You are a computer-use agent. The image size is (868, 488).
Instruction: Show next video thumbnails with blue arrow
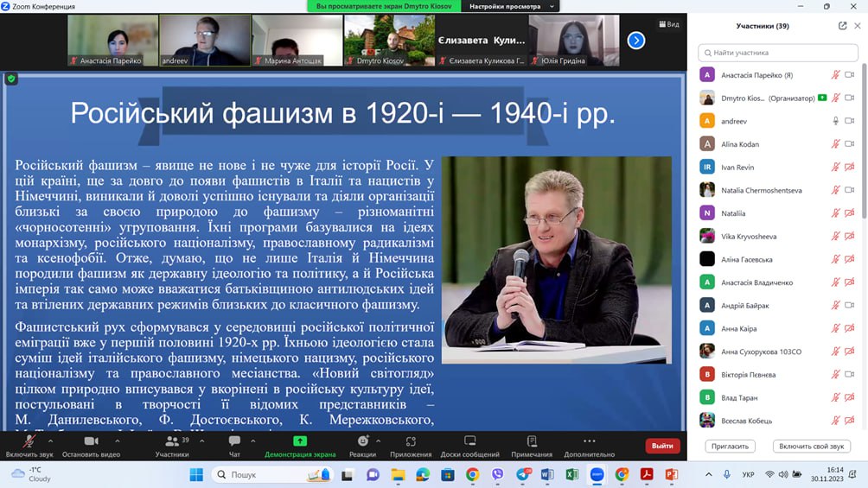[x=636, y=40]
